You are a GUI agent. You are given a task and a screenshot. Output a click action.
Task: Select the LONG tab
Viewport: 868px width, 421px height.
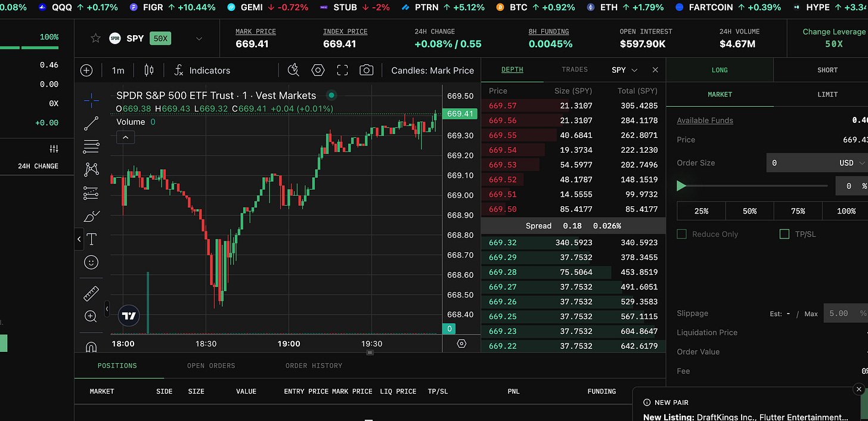point(720,70)
